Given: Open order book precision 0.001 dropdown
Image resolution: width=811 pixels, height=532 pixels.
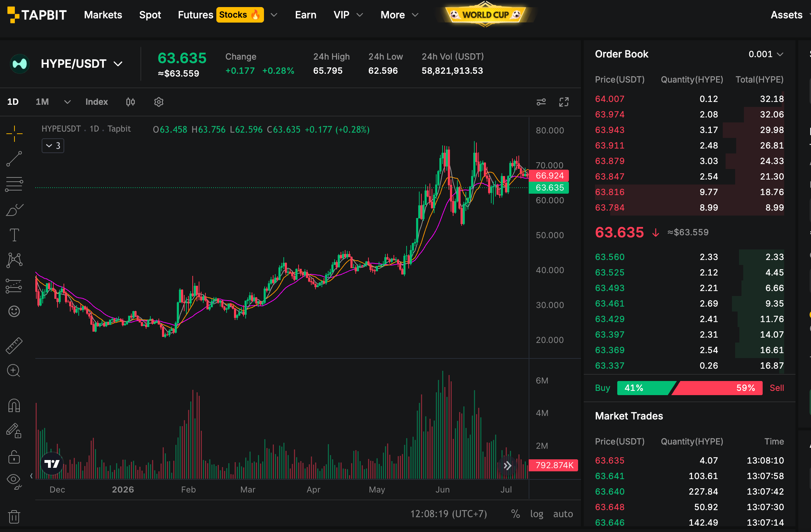Looking at the screenshot, I should pyautogui.click(x=766, y=54).
